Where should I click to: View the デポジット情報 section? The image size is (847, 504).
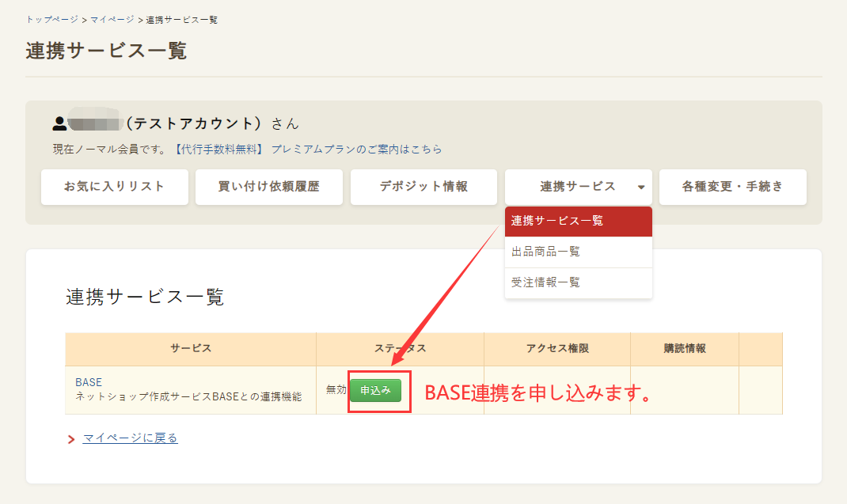[424, 187]
